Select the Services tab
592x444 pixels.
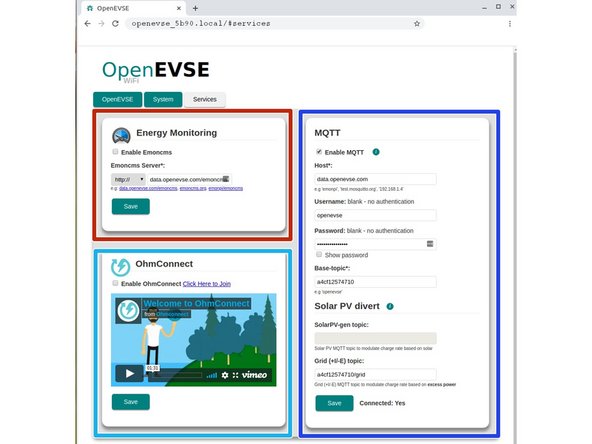tap(205, 99)
